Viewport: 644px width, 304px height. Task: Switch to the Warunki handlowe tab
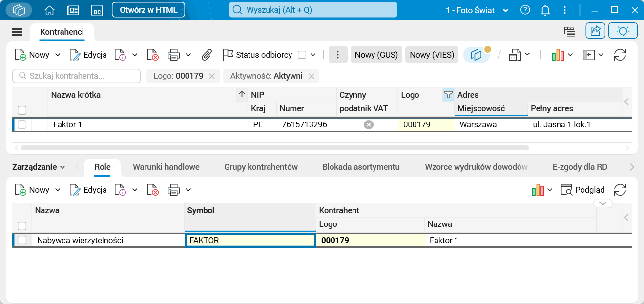point(166,167)
